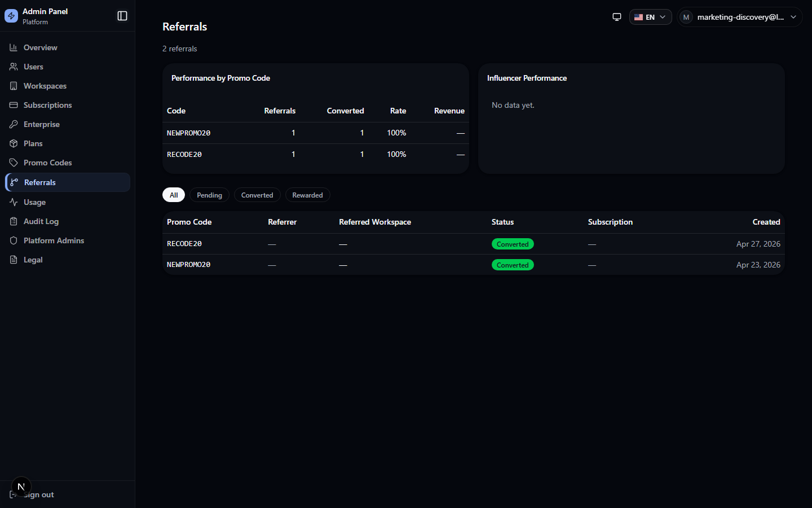Open the Promo Codes page
Screen dimensions: 812x508
point(68,163)
